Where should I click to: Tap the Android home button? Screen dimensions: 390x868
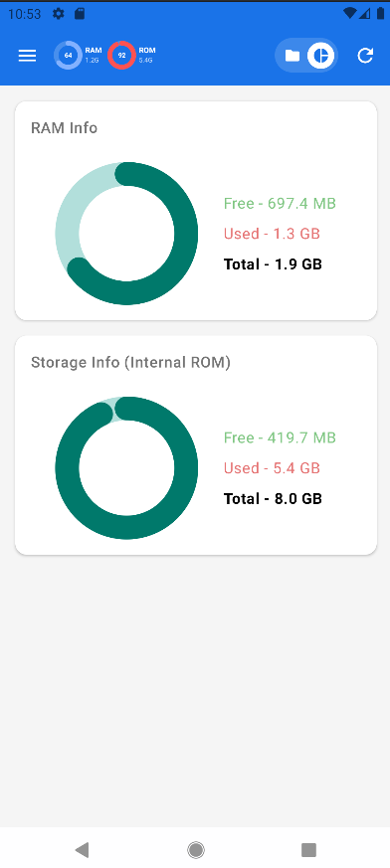pos(196,850)
